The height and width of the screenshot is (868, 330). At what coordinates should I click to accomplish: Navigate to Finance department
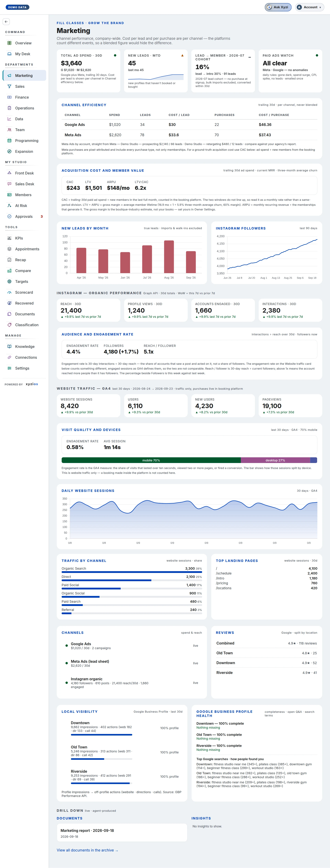coord(24,97)
